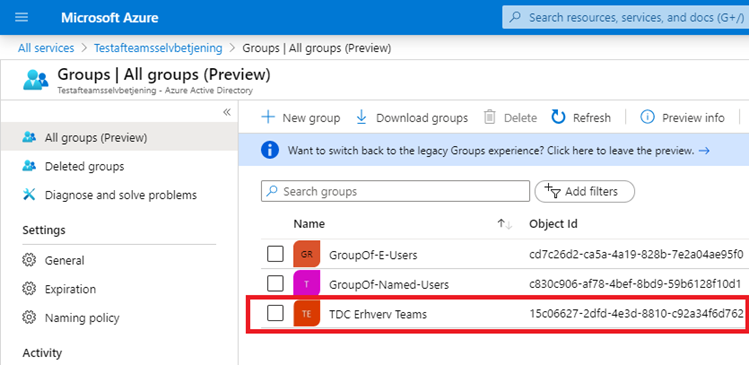Go to All services breadcrumb link
The width and height of the screenshot is (749, 365).
[x=46, y=48]
